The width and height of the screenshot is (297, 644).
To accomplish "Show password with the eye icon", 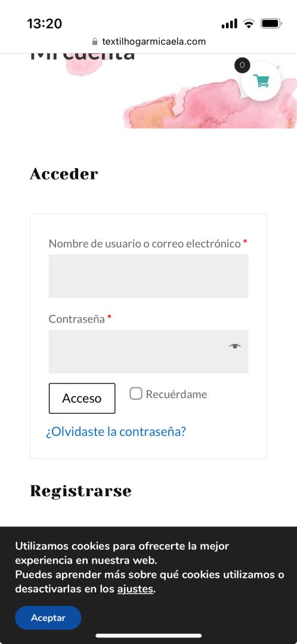I will point(234,346).
